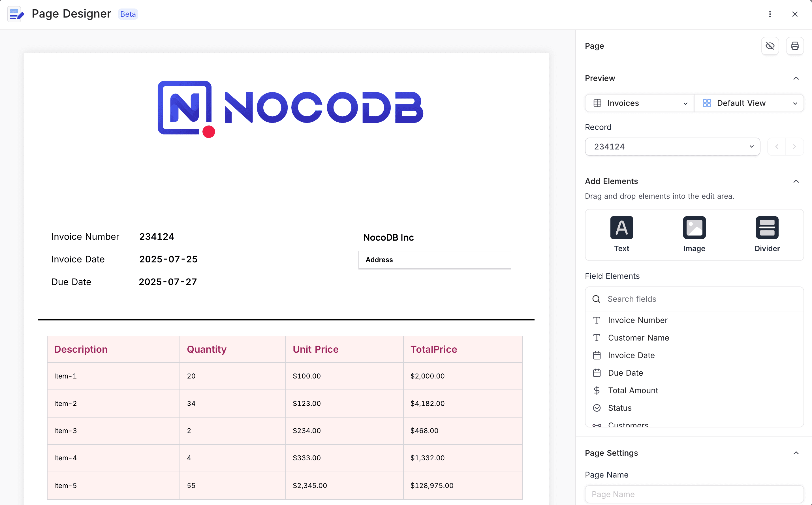This screenshot has width=812, height=505.
Task: Go to the previous record arrow
Action: pos(777,147)
